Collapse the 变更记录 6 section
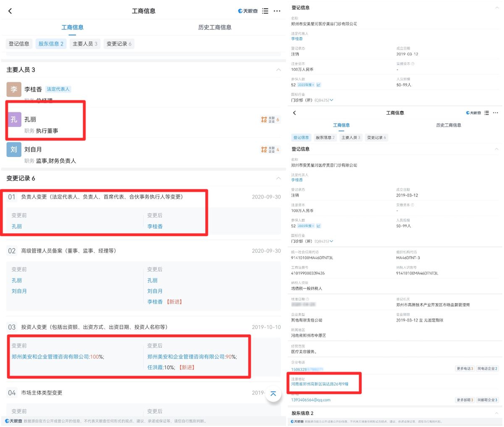 [278, 178]
